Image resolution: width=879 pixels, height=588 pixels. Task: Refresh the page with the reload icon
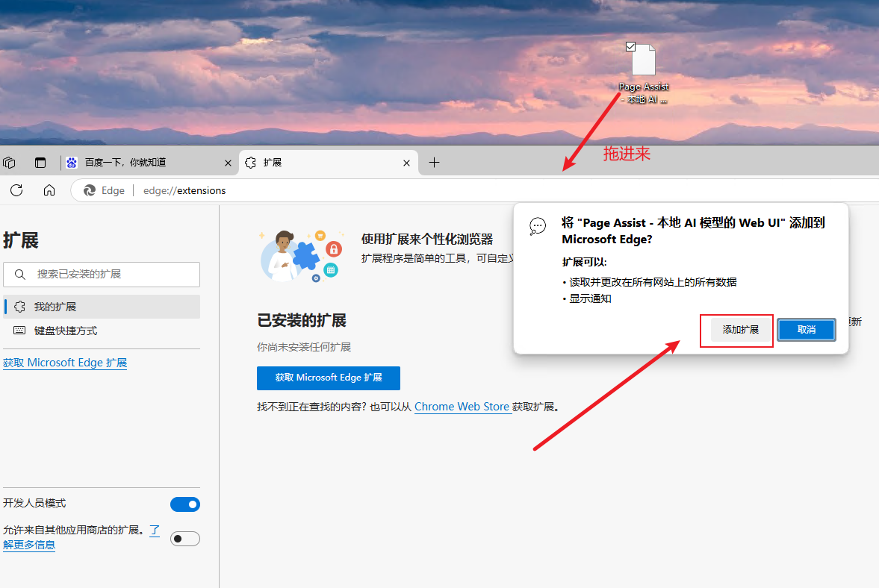tap(16, 190)
